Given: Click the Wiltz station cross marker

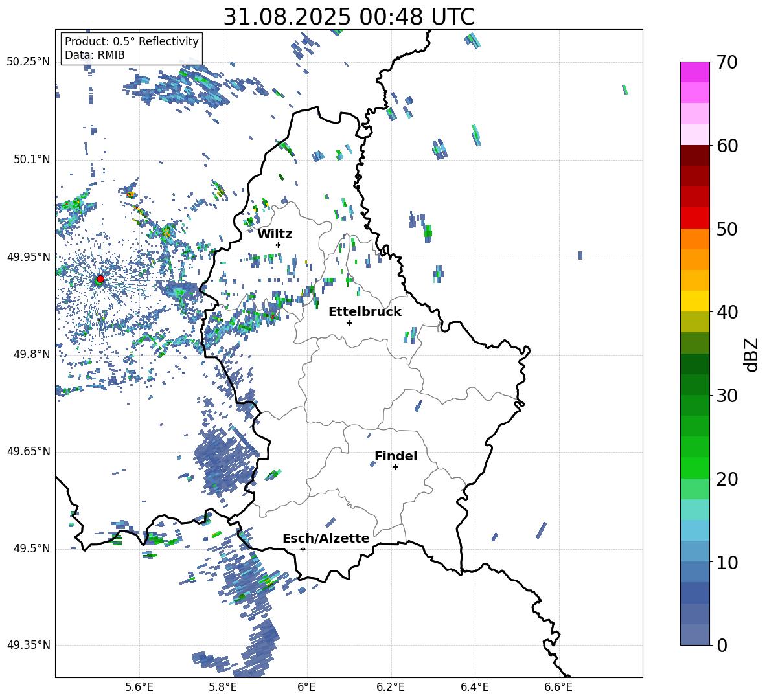Looking at the screenshot, I should 279,245.
